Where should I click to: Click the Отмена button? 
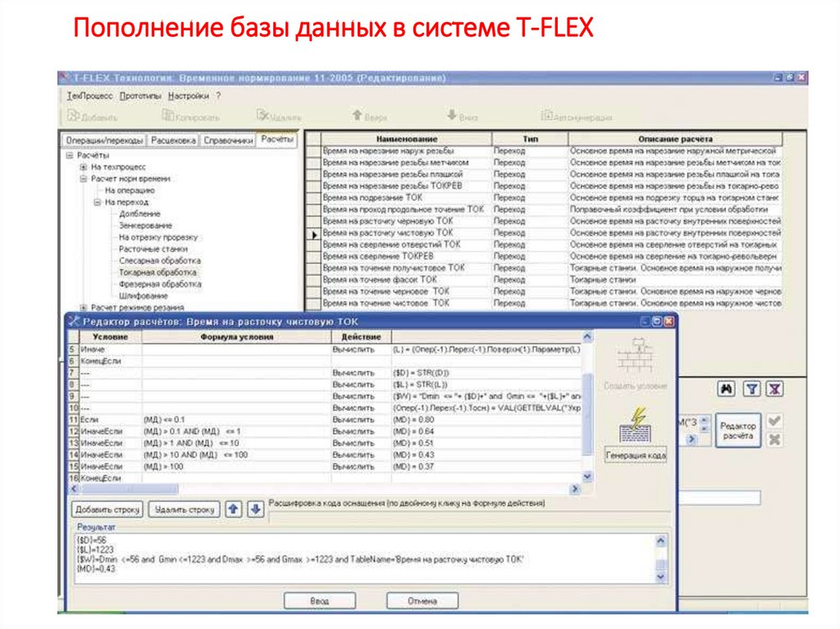[x=422, y=601]
